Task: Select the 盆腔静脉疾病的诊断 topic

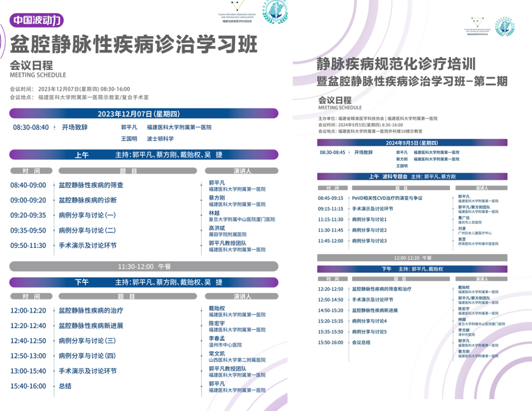Action: click(88, 200)
